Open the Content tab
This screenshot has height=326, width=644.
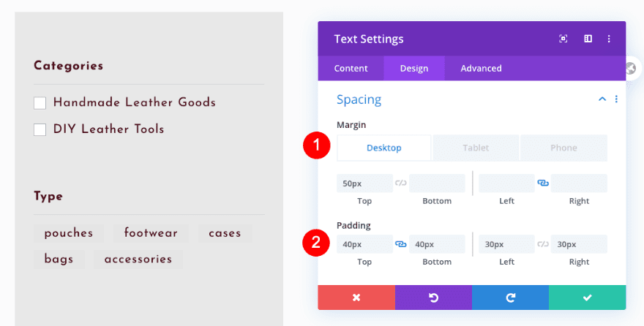(351, 68)
